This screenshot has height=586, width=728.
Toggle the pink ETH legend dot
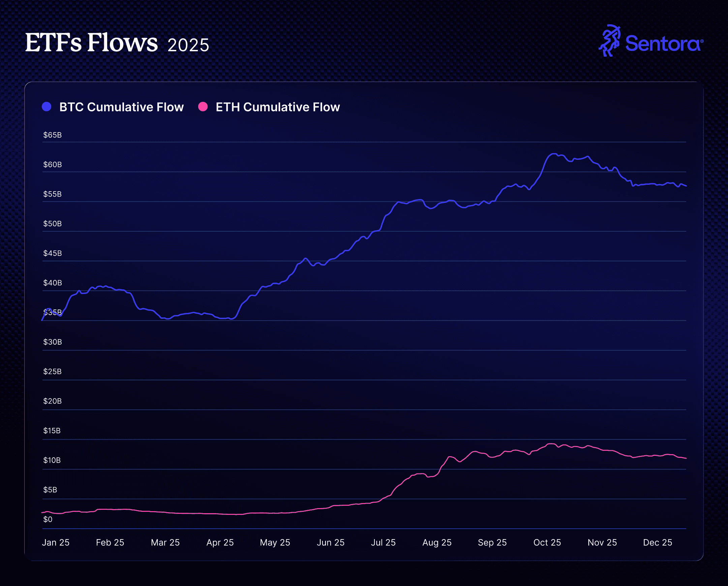pyautogui.click(x=203, y=107)
